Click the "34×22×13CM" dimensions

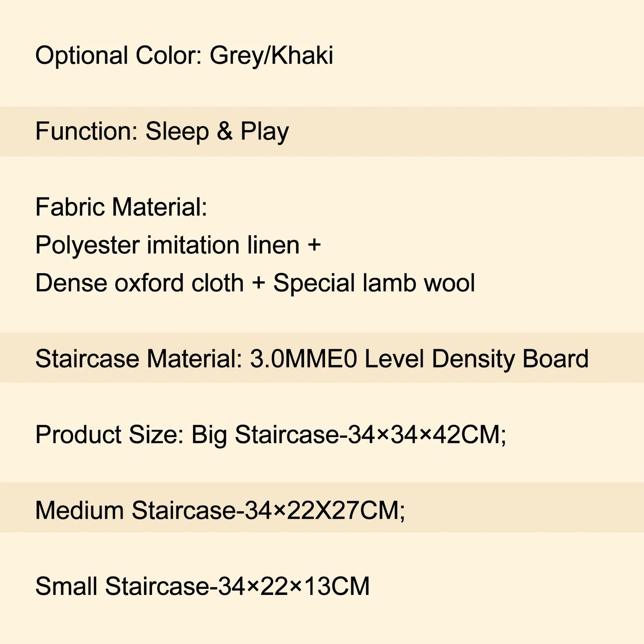294,586
